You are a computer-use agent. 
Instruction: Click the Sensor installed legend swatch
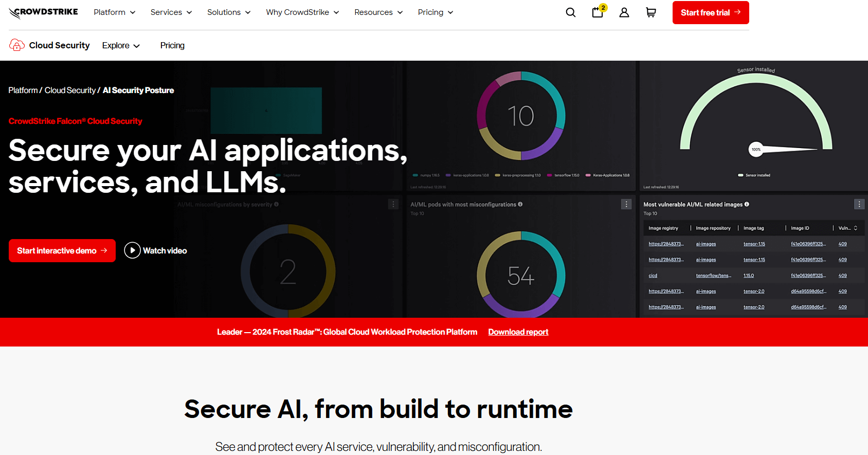point(740,175)
